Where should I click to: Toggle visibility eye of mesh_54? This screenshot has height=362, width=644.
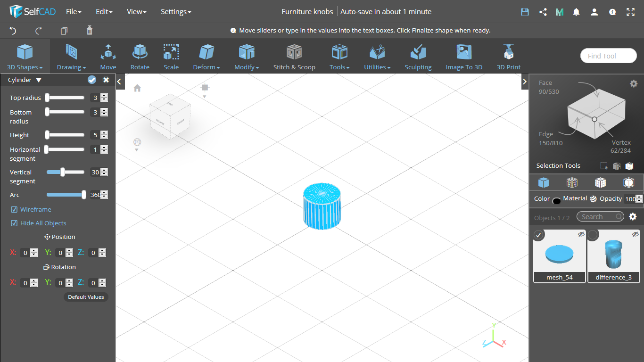(x=581, y=234)
